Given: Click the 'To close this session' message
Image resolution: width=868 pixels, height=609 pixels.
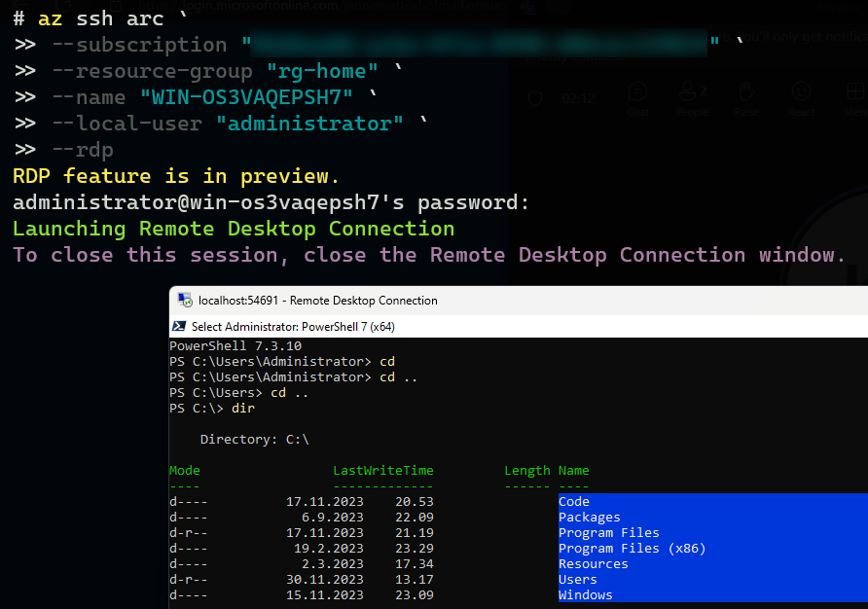Looking at the screenshot, I should 429,255.
